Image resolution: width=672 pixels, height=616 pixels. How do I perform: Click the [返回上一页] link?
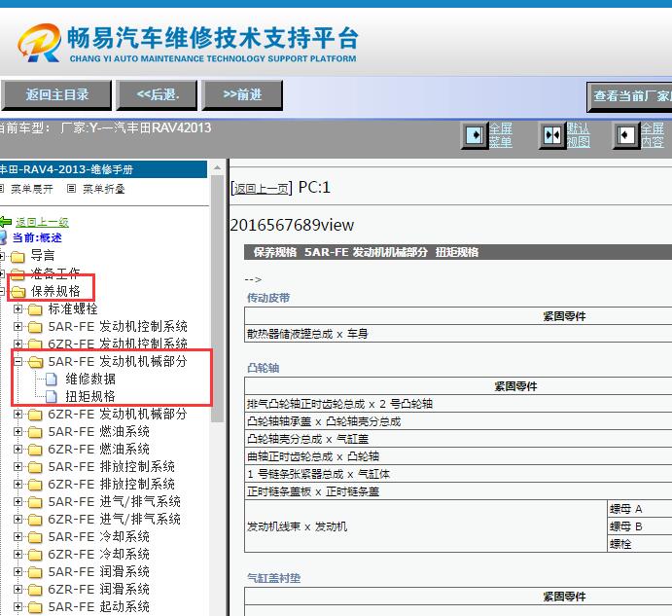[262, 189]
